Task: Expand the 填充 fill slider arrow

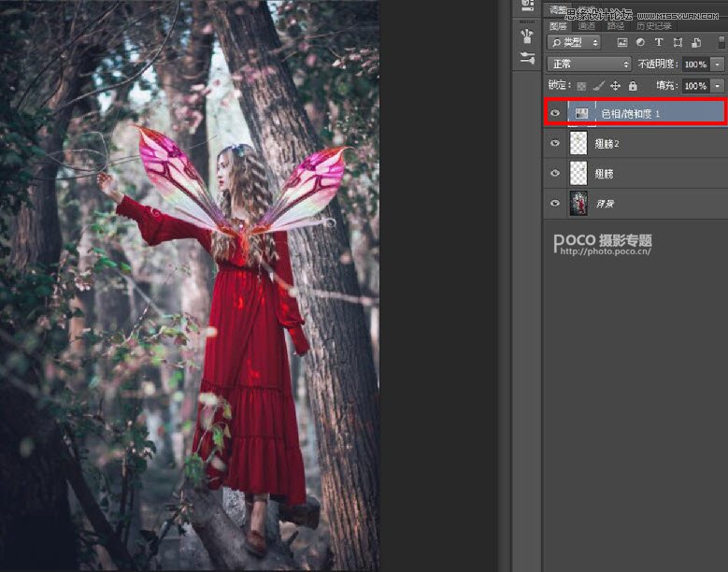Action: [718, 86]
